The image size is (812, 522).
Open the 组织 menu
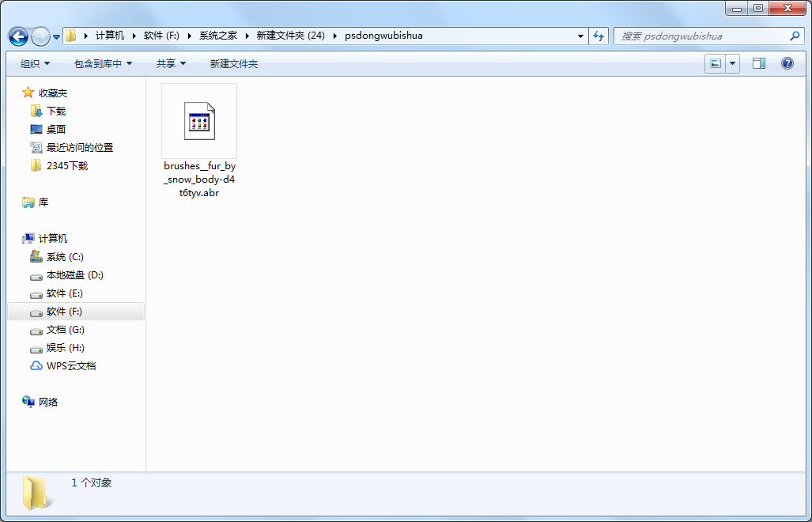[36, 64]
